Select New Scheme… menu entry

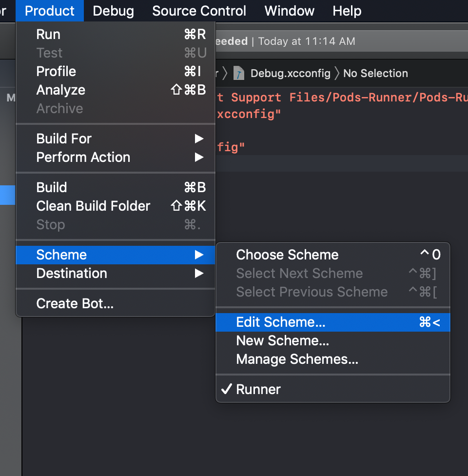[332, 340]
